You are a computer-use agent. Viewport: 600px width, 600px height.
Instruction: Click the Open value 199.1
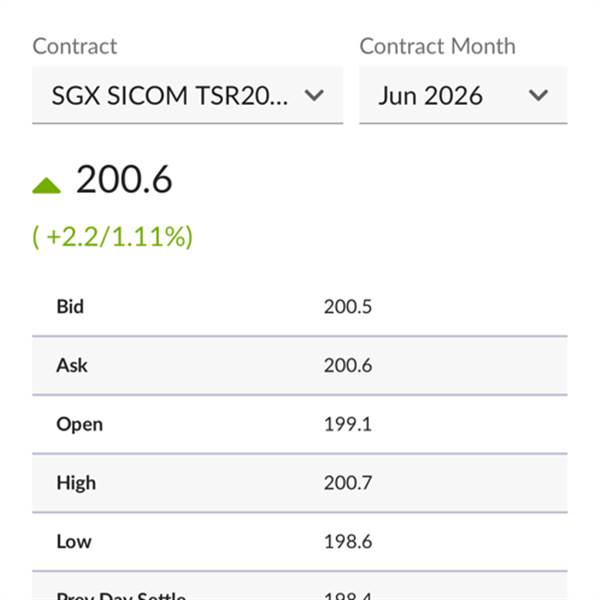tap(348, 424)
